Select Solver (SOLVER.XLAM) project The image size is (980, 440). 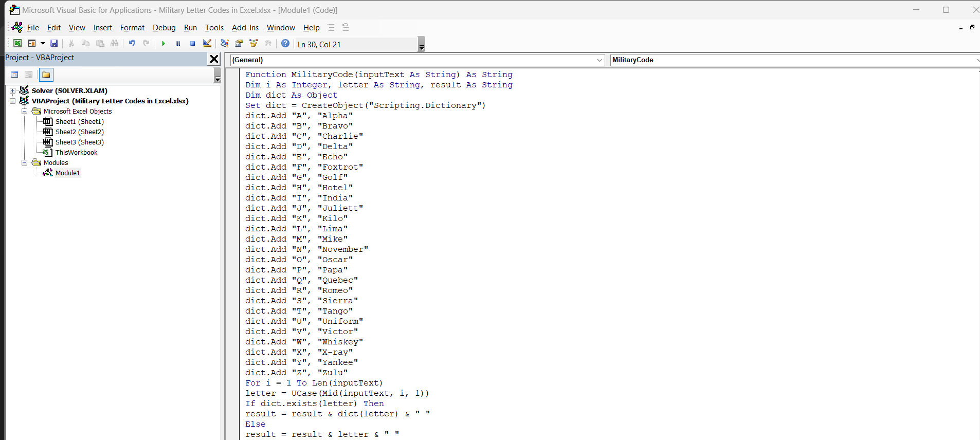tap(69, 90)
